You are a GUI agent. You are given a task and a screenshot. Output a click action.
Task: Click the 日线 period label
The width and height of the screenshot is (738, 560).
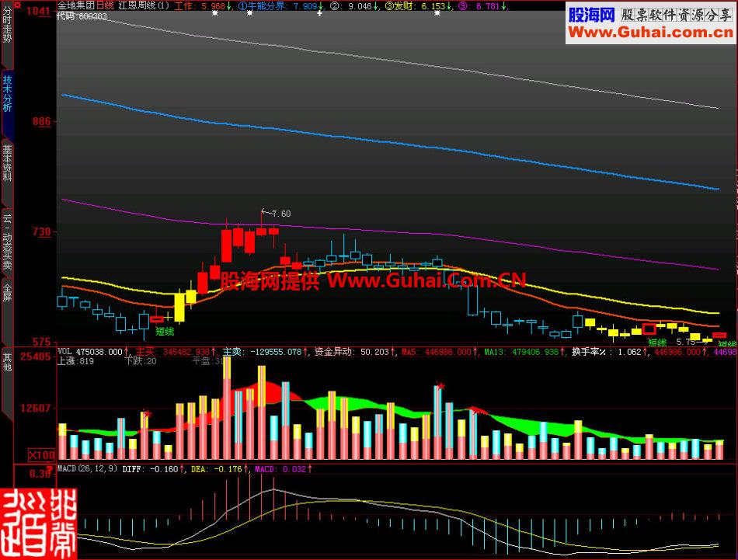pos(105,5)
